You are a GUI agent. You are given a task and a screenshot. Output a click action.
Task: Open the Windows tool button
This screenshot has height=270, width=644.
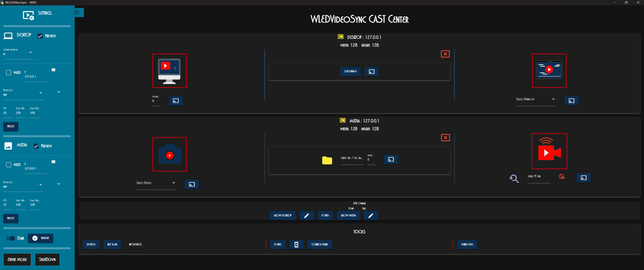click(x=467, y=244)
